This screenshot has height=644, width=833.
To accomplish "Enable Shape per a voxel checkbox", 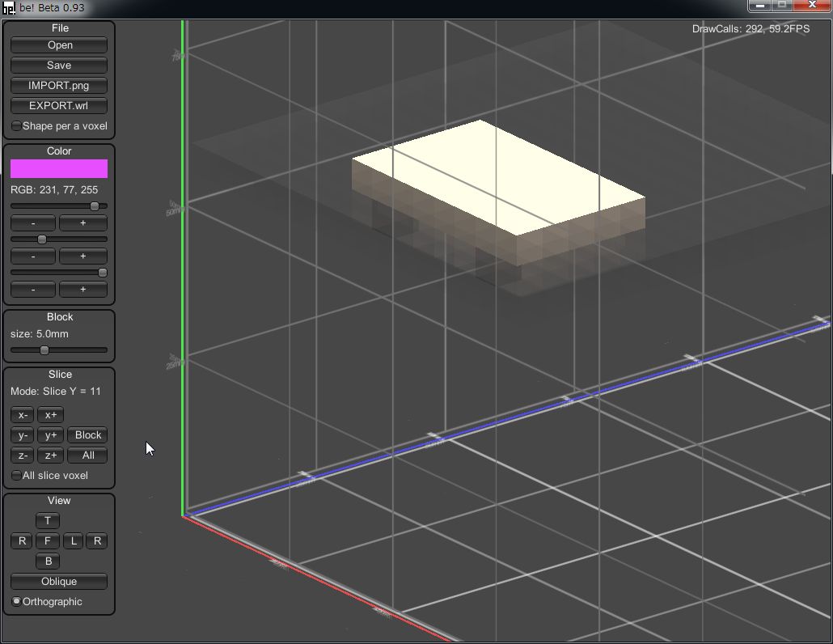I will [x=17, y=126].
